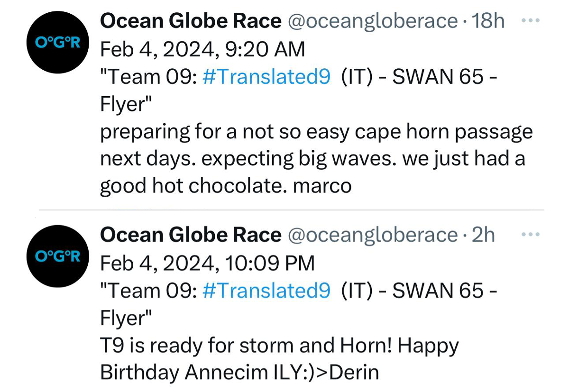Click the OGR avatar on the 18h tweet

(x=58, y=43)
